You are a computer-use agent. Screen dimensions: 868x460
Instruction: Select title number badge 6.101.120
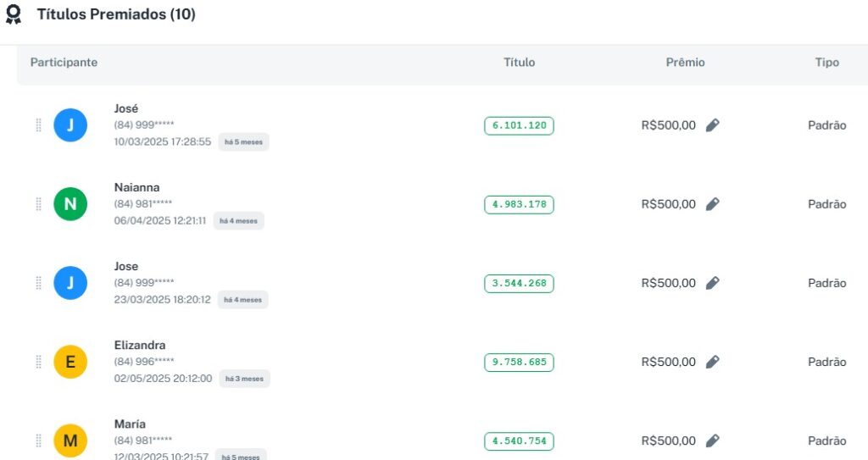[519, 125]
